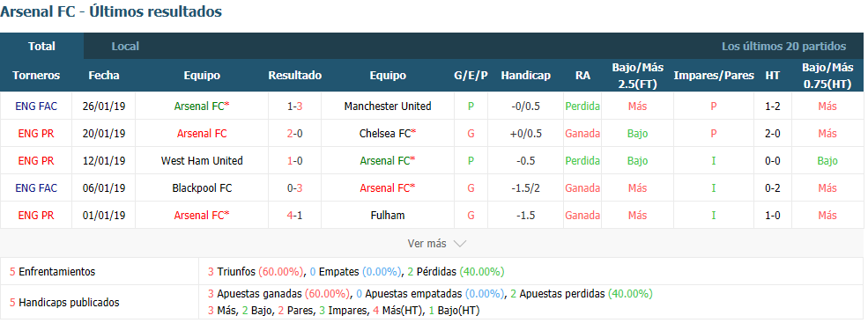Expand the Ver más chevron arrow
The image size is (868, 323).
(x=460, y=244)
